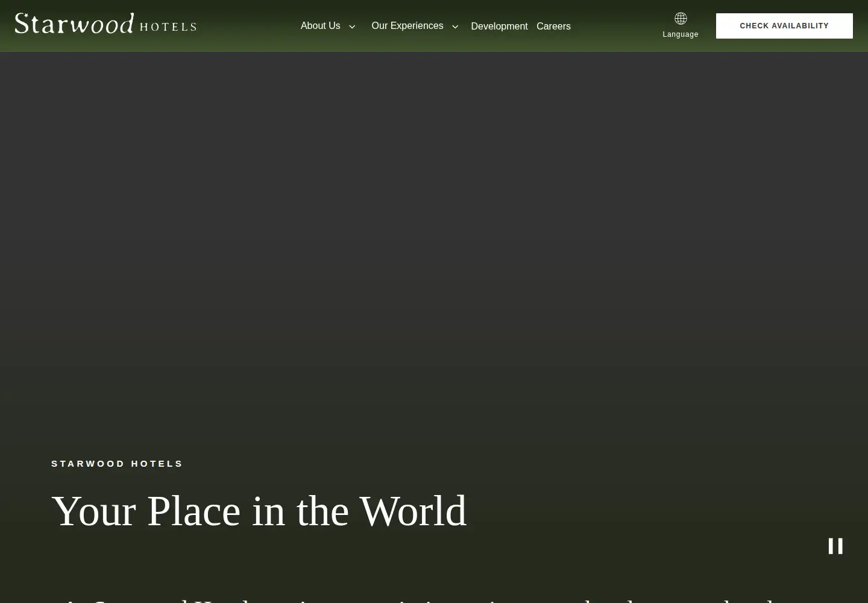Select the Language label text
The width and height of the screenshot is (868, 603).
pos(681,34)
